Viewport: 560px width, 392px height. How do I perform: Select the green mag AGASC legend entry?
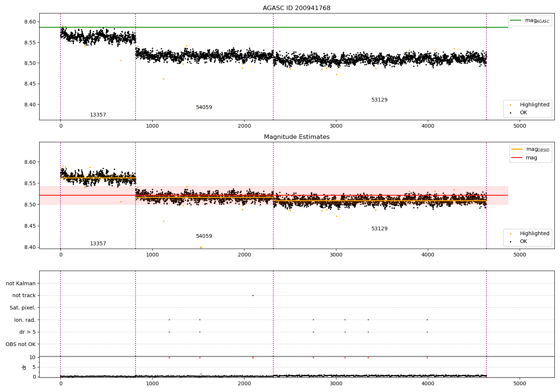(530, 21)
